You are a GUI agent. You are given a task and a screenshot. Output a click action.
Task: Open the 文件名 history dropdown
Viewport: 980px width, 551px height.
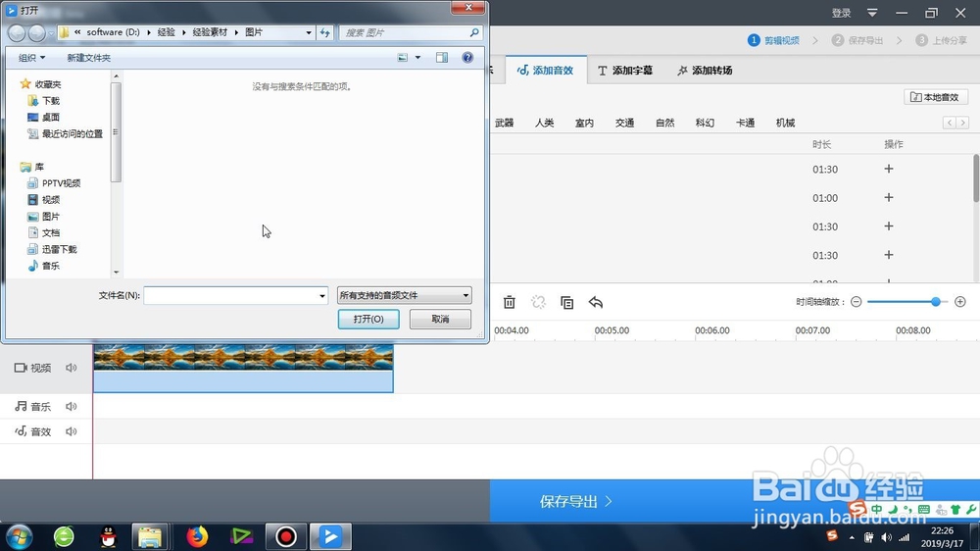pyautogui.click(x=321, y=296)
